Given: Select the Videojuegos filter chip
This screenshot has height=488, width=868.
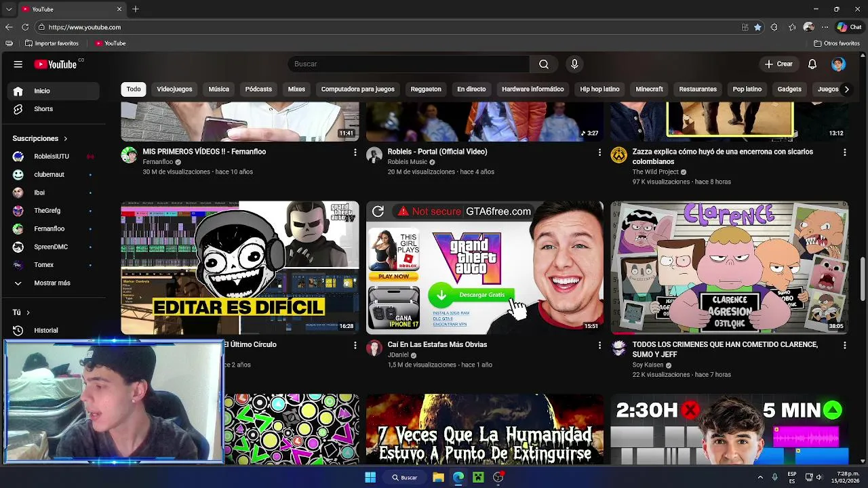Looking at the screenshot, I should tap(174, 89).
